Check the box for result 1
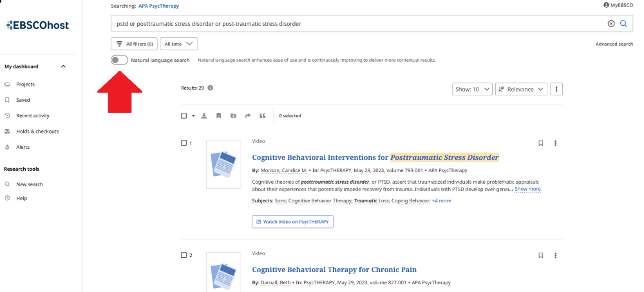Screen dimensions: 644x292 (184, 143)
